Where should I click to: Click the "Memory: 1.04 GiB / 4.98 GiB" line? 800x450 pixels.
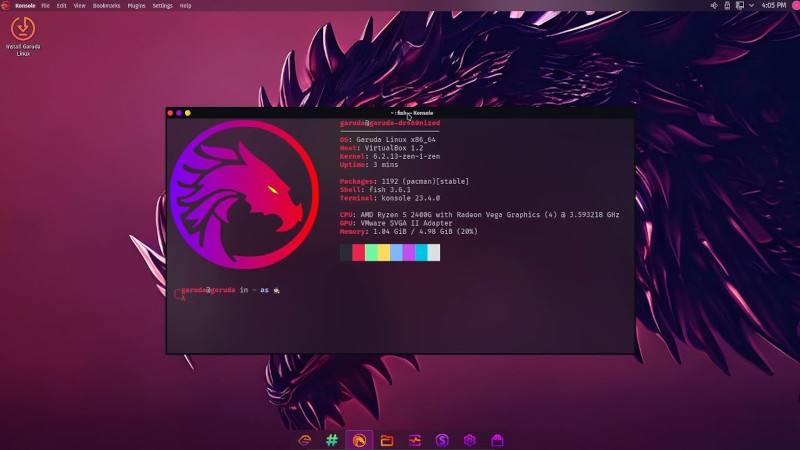409,232
